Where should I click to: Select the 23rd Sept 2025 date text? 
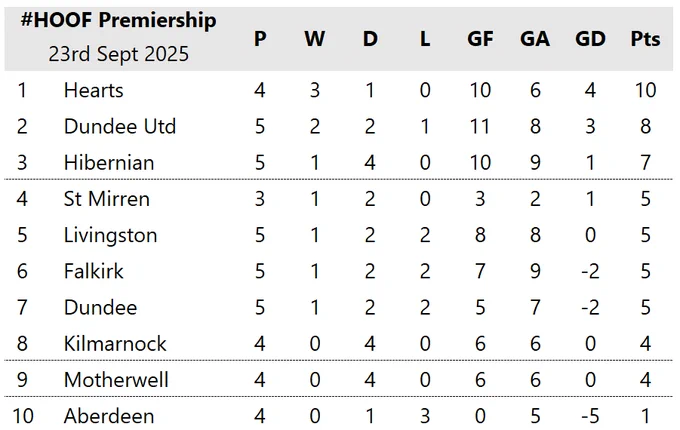tap(118, 54)
